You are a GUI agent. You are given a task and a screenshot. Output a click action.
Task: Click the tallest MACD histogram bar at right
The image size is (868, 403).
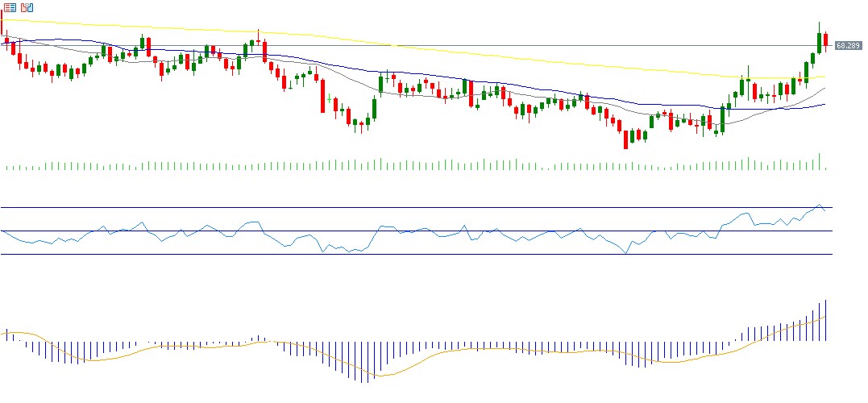click(x=826, y=320)
